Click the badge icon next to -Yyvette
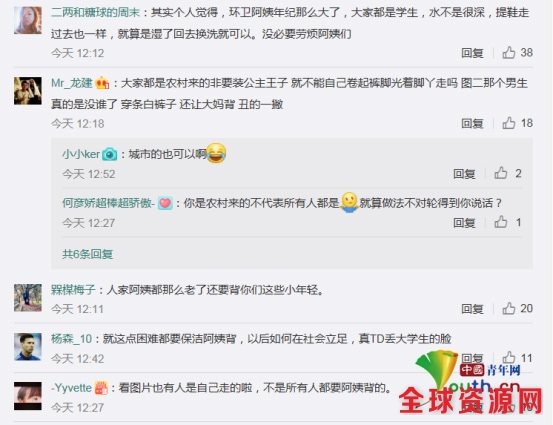553x425 pixels. (x=101, y=388)
